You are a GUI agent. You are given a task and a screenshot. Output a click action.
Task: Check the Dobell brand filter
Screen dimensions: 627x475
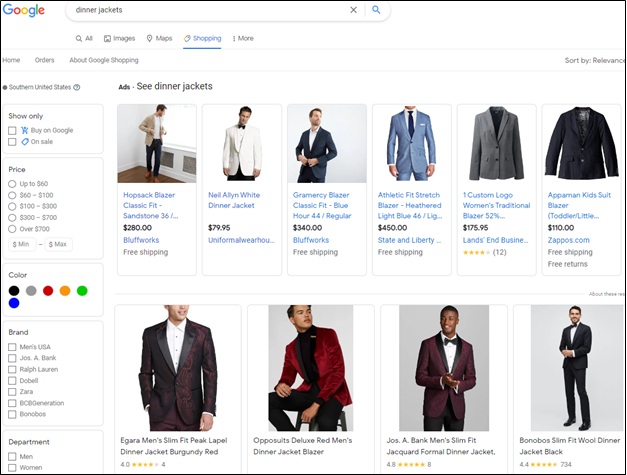[x=12, y=381]
